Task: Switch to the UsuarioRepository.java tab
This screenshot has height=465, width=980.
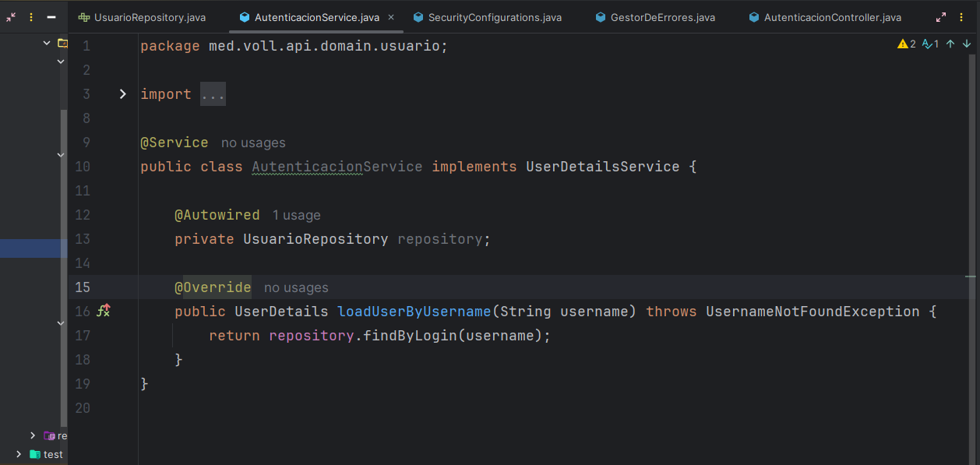Action: tap(142, 17)
